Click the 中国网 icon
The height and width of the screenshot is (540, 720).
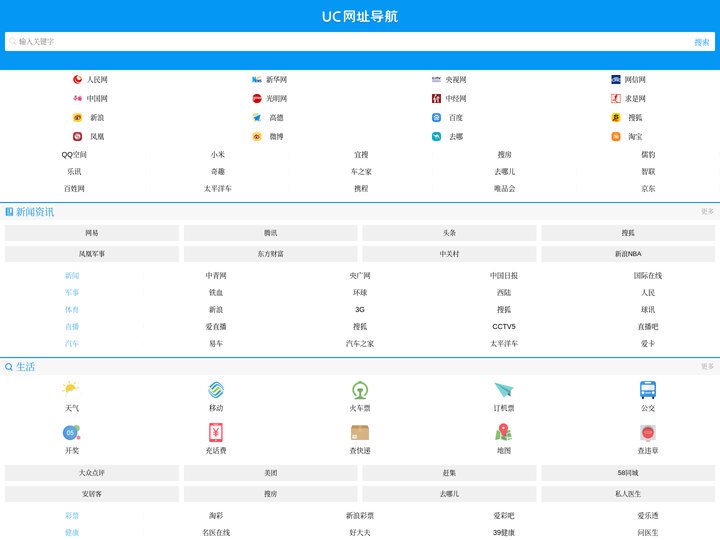[x=78, y=98]
